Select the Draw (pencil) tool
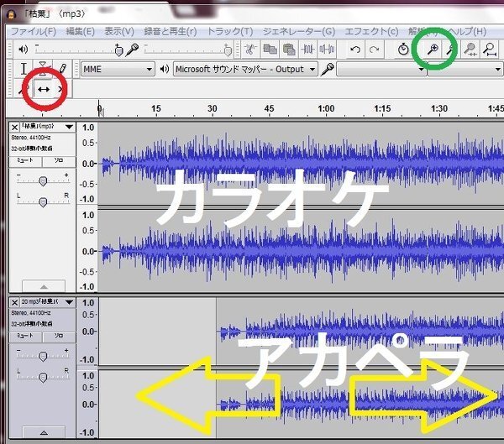 [62, 69]
